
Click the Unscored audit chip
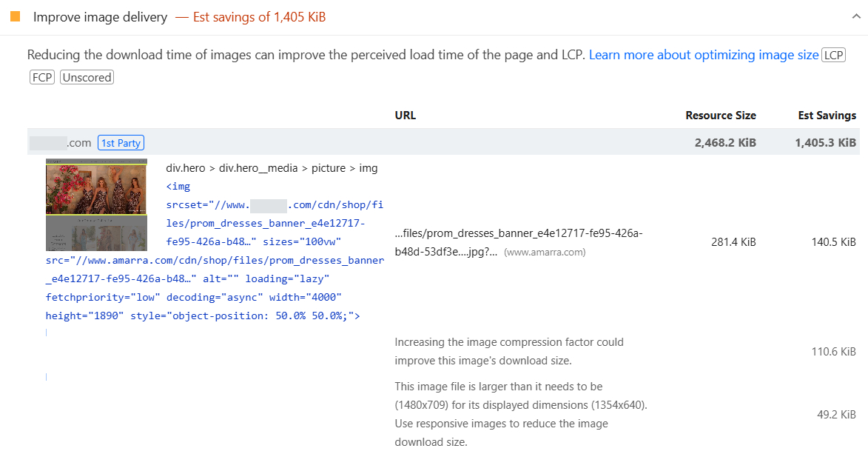pyautogui.click(x=86, y=76)
